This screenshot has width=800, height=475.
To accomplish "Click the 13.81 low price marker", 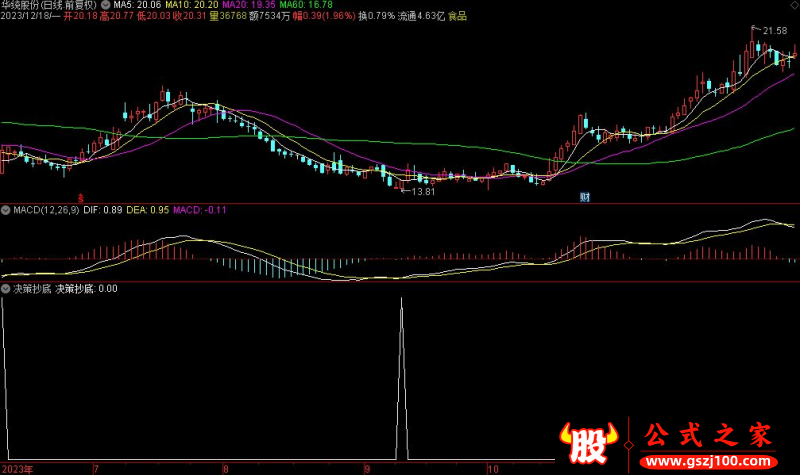I will coord(423,192).
